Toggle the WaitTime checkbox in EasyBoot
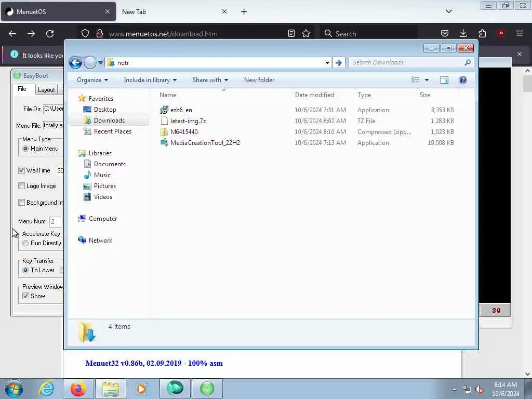 [21, 170]
